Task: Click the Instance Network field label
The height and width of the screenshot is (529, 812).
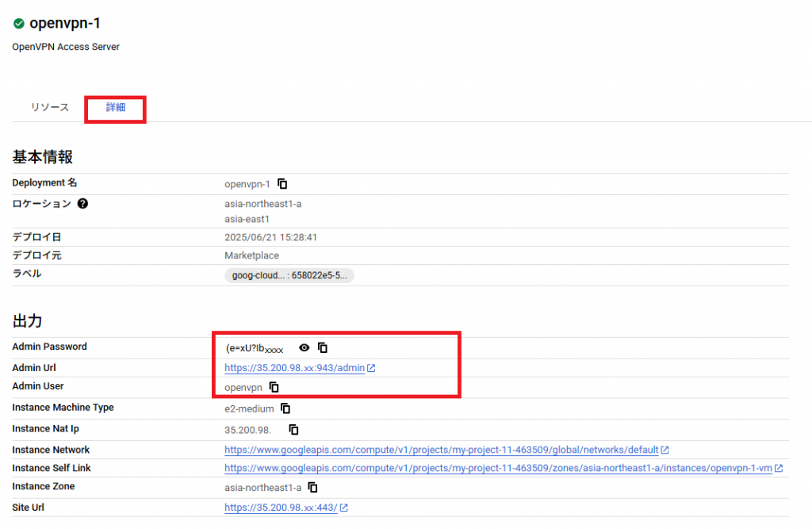Action: coord(51,450)
